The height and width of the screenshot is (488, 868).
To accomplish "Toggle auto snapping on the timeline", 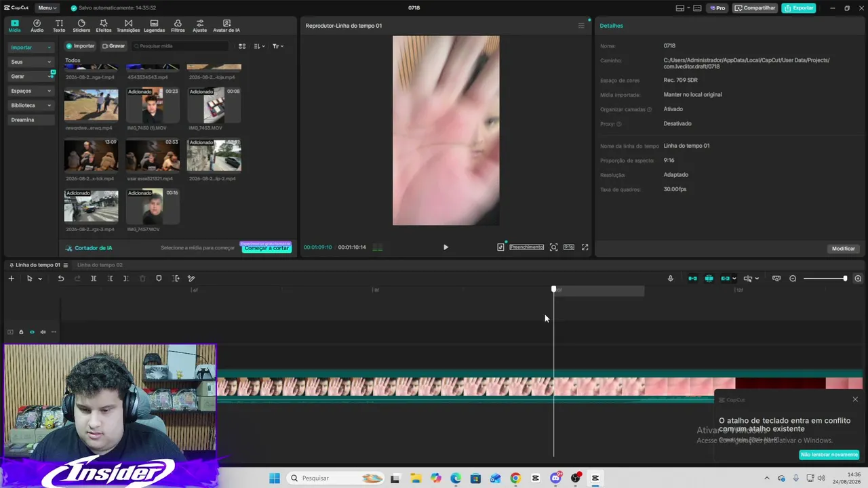I will 709,279.
